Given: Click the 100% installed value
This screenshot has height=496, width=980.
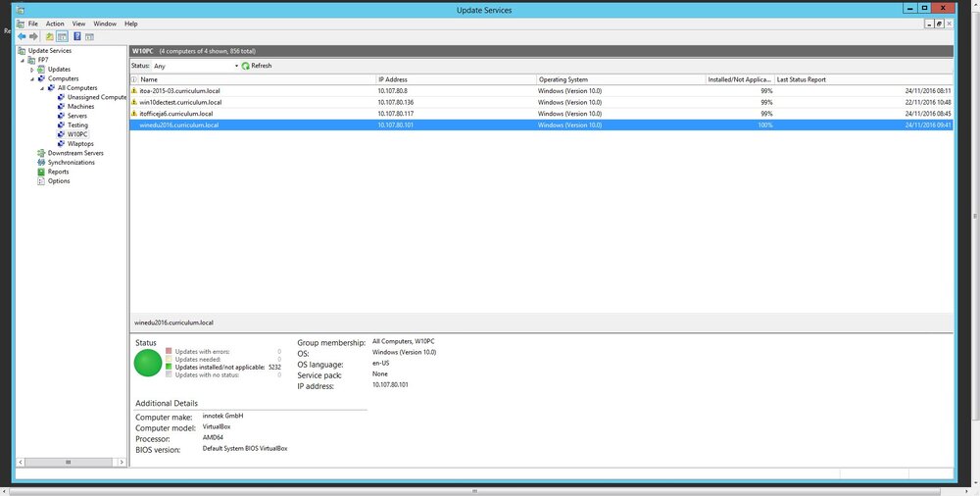Looking at the screenshot, I should click(765, 125).
